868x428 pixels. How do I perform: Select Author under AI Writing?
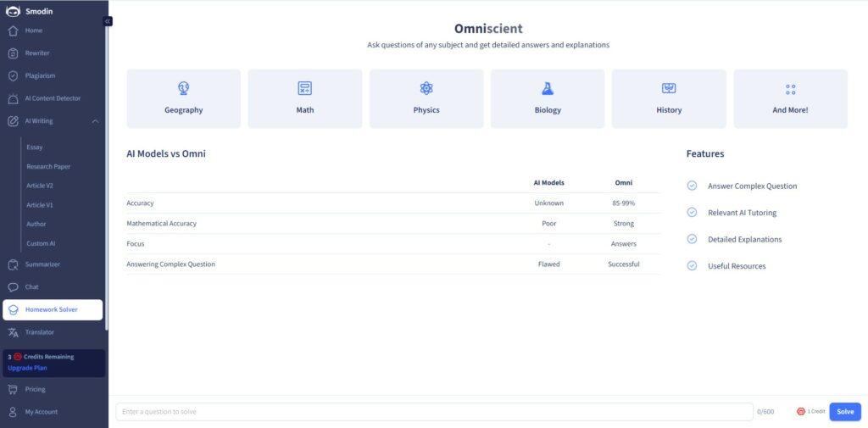[x=36, y=225]
